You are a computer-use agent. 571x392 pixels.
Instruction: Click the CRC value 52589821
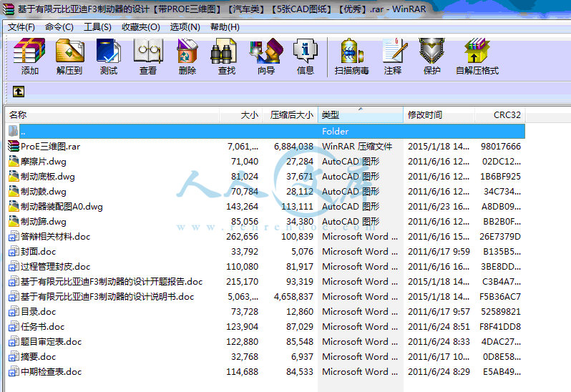point(501,312)
